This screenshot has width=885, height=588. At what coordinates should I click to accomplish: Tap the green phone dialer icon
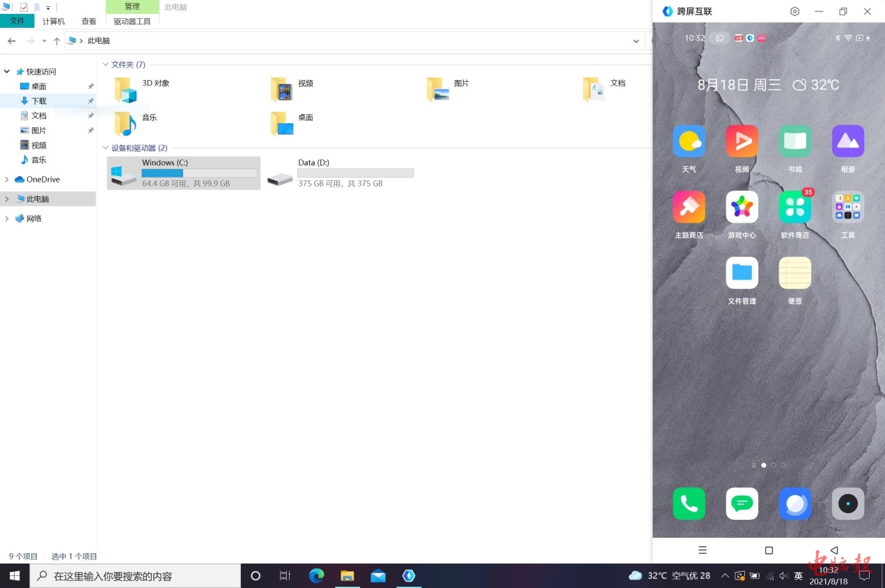(x=689, y=503)
